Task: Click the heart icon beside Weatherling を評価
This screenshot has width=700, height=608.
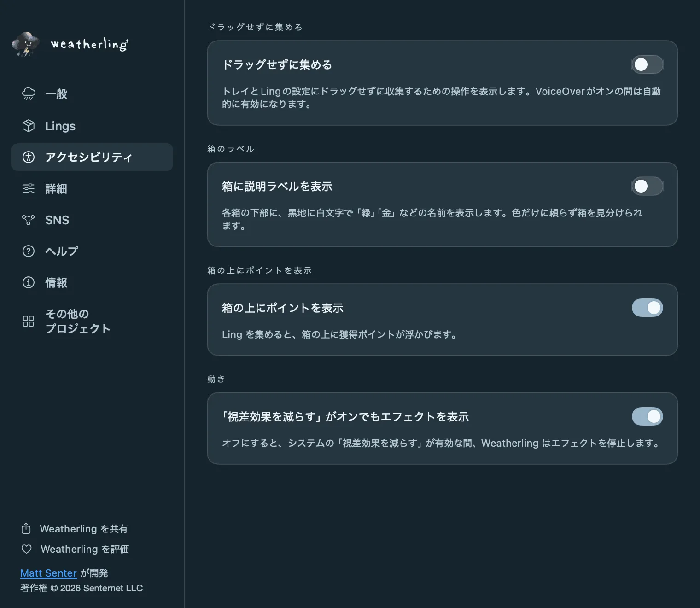Action: 27,549
